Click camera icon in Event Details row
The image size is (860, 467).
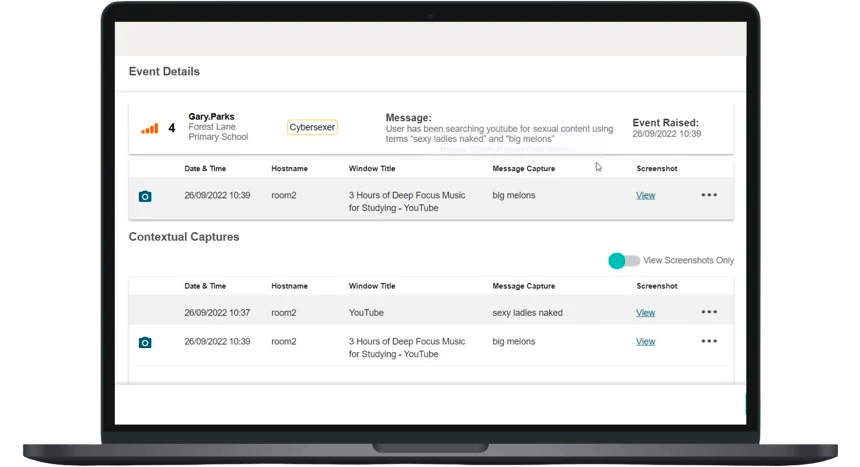(x=145, y=196)
